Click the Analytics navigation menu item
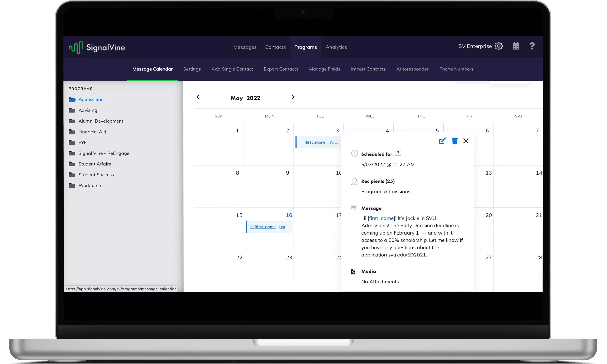 [x=336, y=47]
